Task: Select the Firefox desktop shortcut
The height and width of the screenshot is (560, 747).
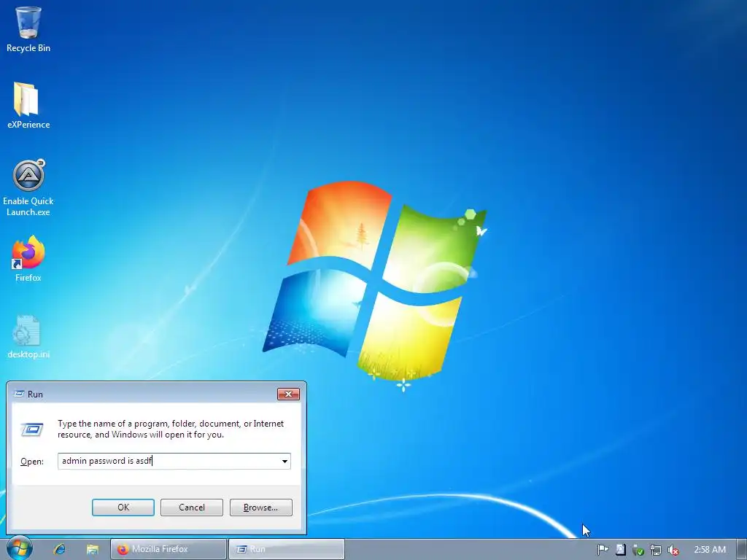Action: (28, 259)
